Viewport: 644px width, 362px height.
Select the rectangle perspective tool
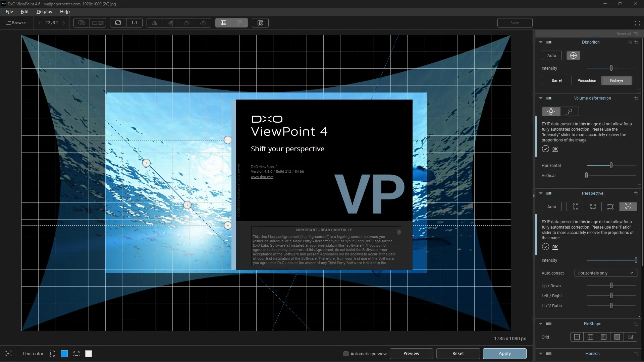coord(610,206)
